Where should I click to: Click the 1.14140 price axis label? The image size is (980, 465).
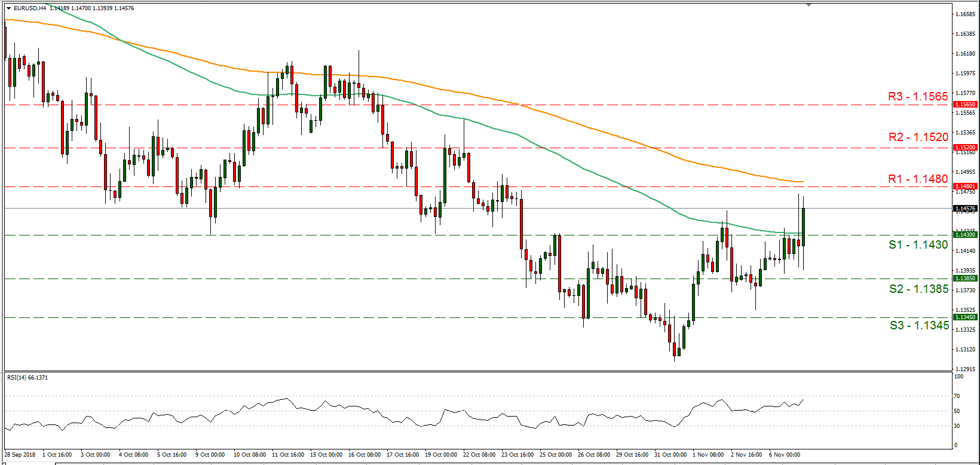[x=966, y=251]
